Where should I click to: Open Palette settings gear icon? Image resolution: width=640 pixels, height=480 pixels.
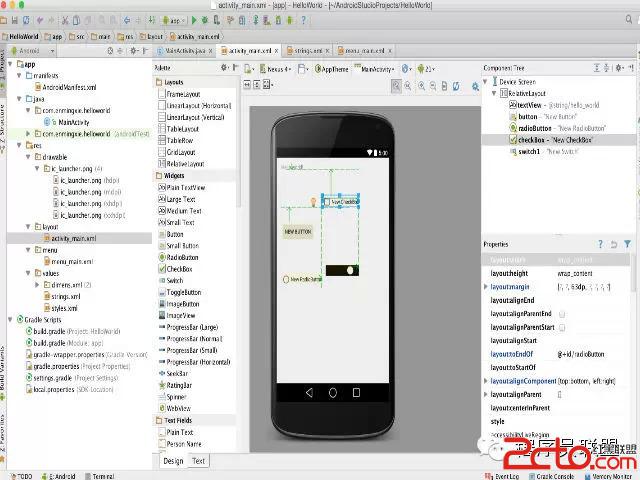tap(224, 68)
